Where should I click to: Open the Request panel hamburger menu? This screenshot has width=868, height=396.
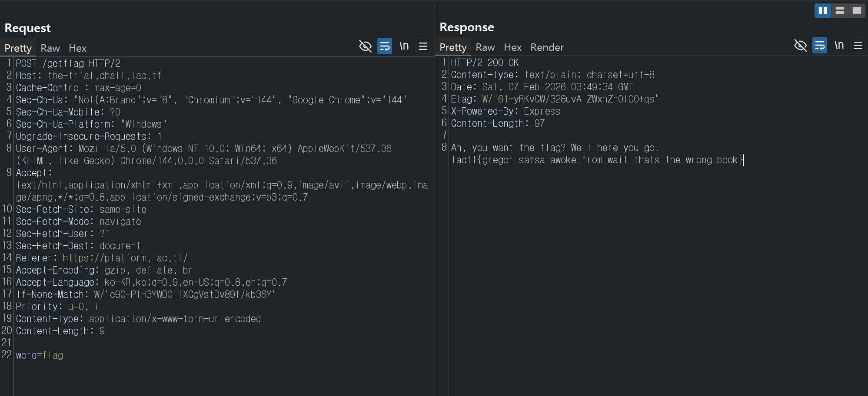point(423,46)
